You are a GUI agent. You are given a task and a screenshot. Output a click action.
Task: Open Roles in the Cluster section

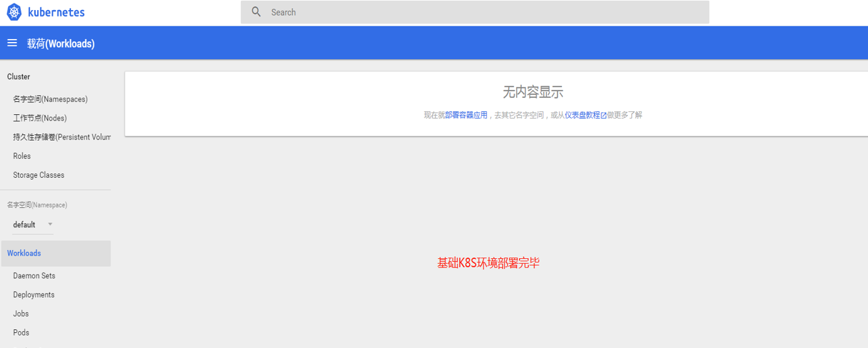[22, 156]
